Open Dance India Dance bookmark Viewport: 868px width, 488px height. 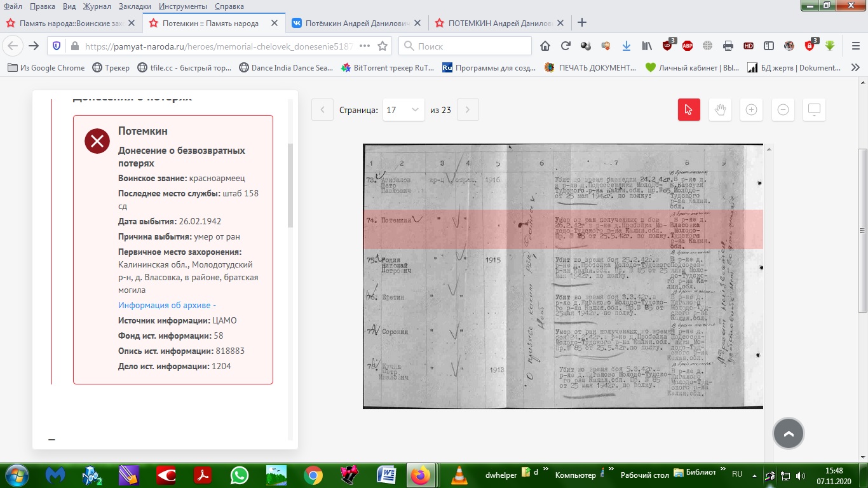pos(286,68)
